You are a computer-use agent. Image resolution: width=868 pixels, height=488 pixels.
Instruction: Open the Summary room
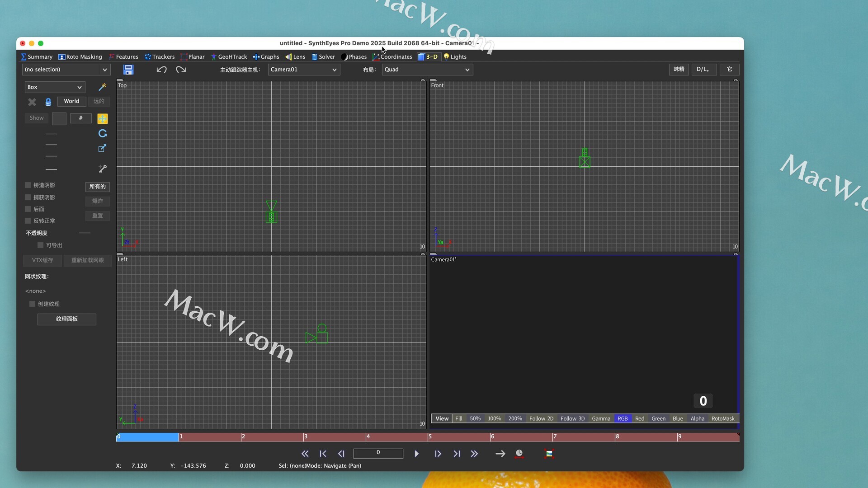click(x=37, y=57)
